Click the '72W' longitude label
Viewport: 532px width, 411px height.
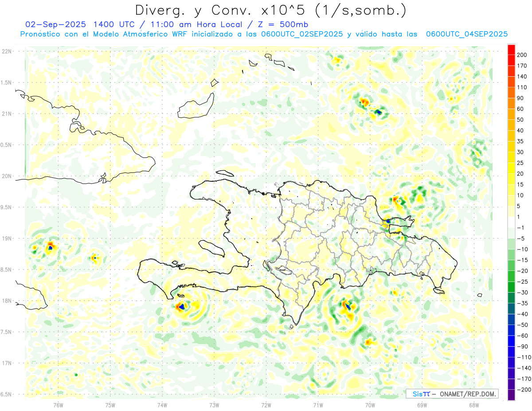click(266, 404)
